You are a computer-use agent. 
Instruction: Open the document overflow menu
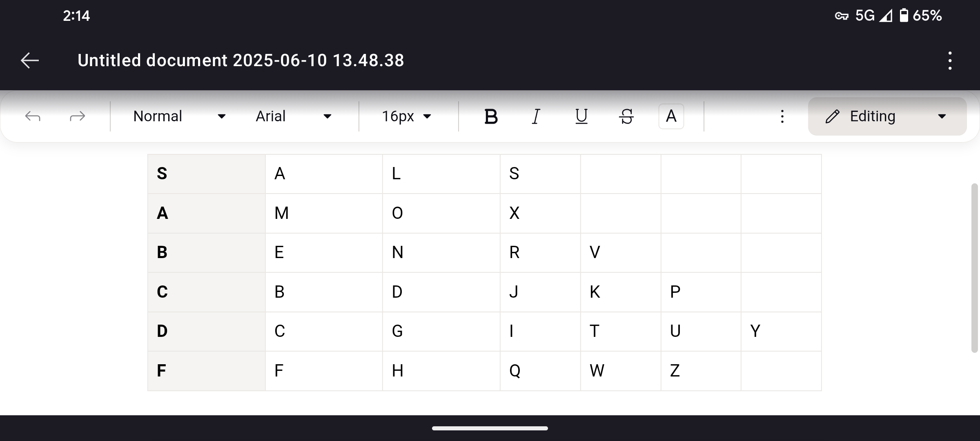point(950,61)
